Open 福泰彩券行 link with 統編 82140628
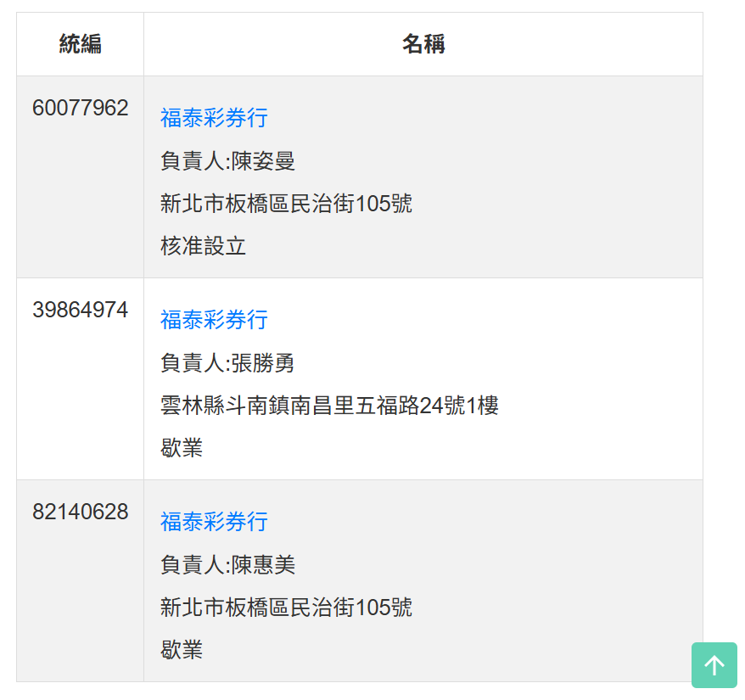Screen dimensions: 745x700 point(213,522)
